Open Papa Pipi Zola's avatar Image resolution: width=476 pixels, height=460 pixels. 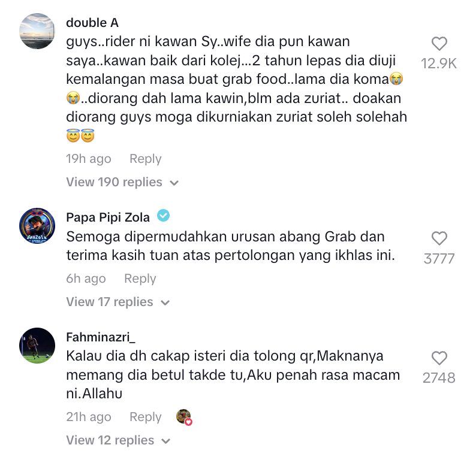(37, 226)
